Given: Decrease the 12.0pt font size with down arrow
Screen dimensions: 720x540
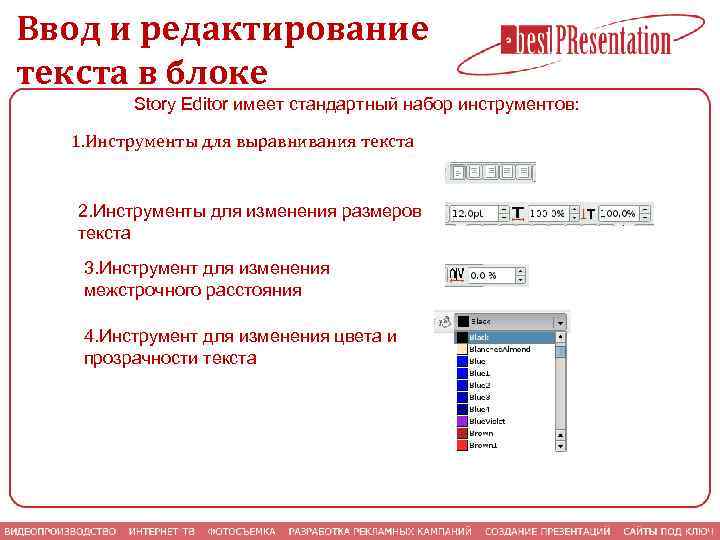Looking at the screenshot, I should click(504, 217).
